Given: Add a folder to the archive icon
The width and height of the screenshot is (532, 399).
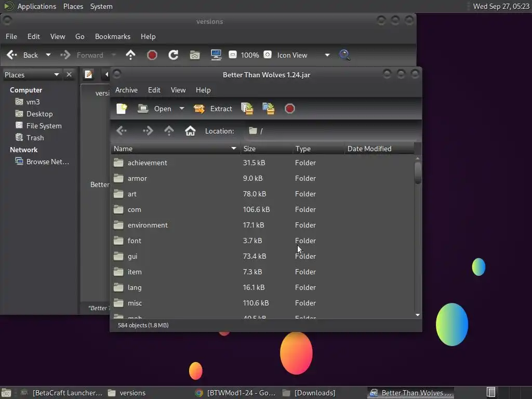Looking at the screenshot, I should click(269, 109).
